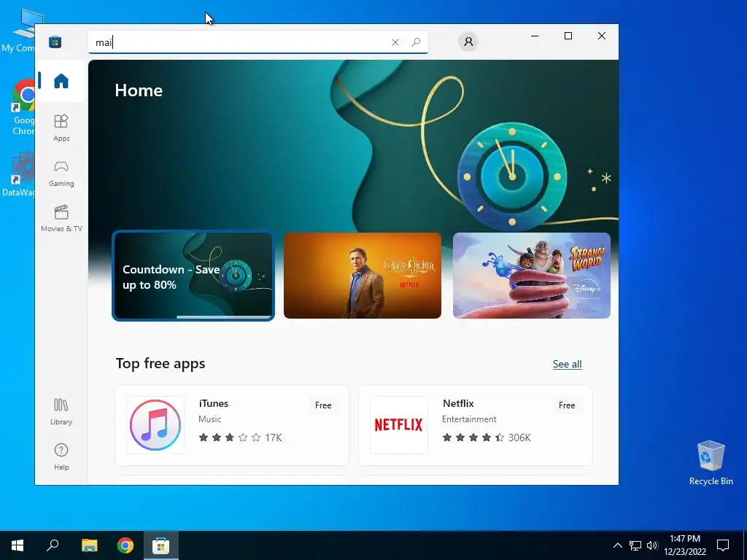The image size is (747, 560).
Task: Open the Apps section
Action: click(61, 128)
